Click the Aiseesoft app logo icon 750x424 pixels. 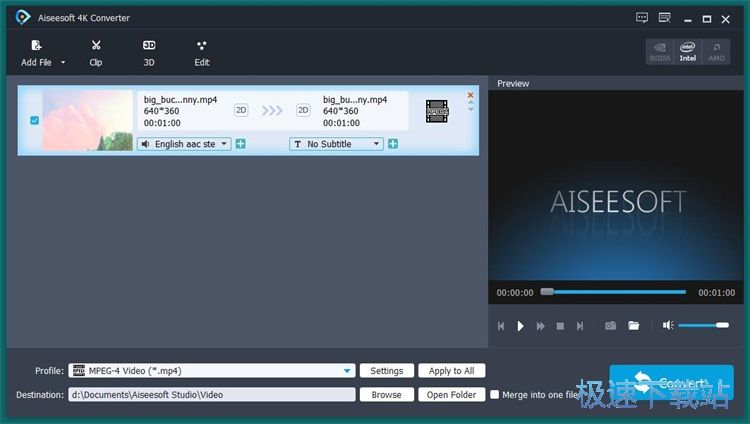click(x=22, y=18)
